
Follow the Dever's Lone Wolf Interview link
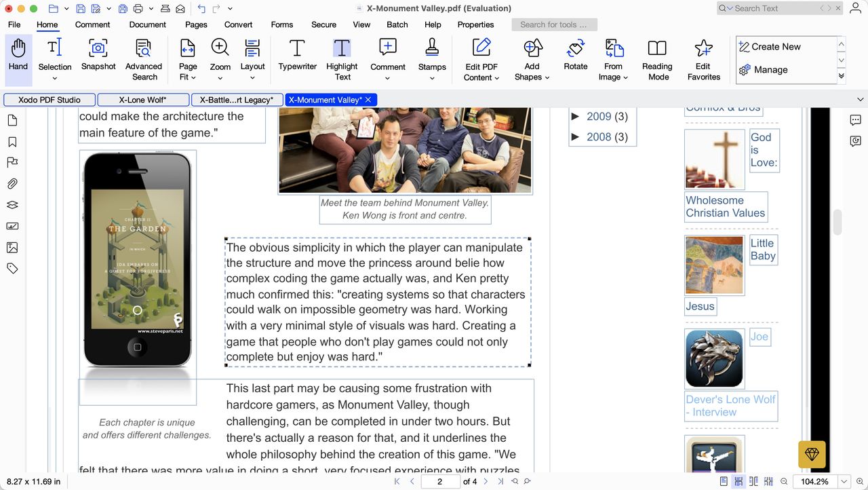[731, 406]
